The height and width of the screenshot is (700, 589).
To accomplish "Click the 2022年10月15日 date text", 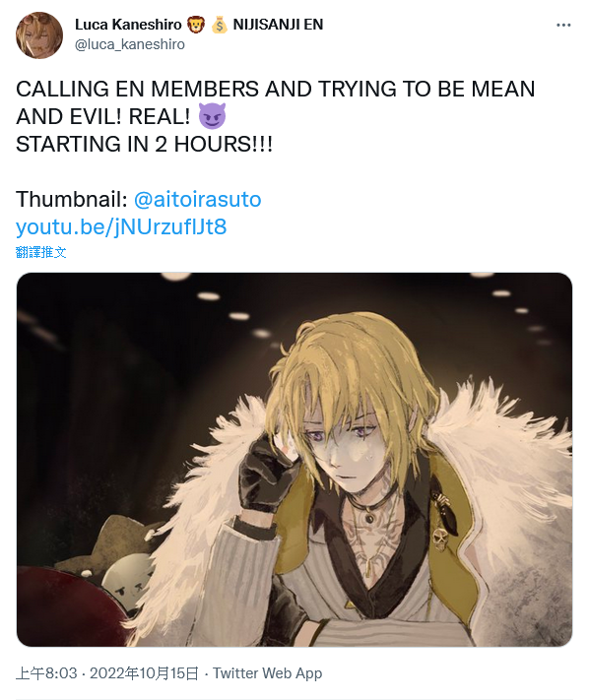I will 144,673.
